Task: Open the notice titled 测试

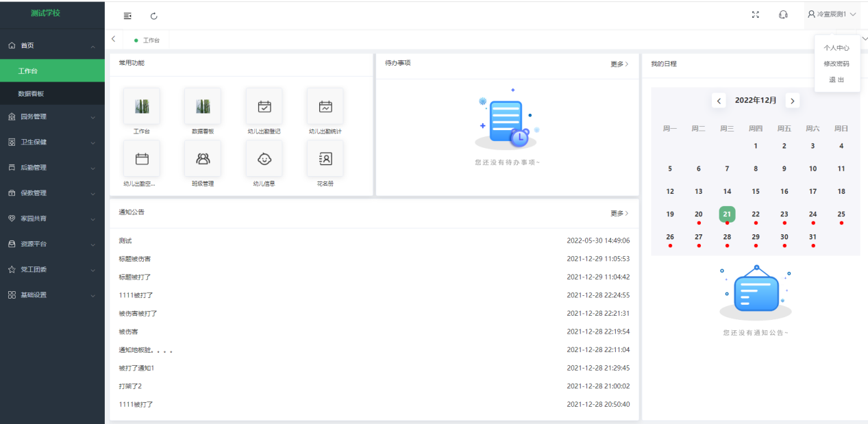Action: [x=125, y=241]
